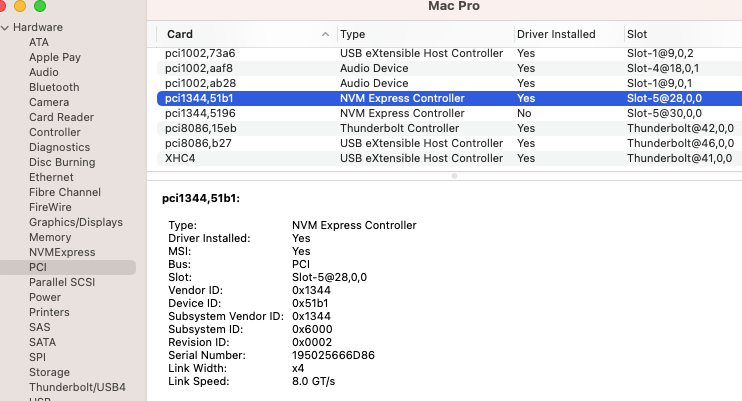
Task: Click the yellow minimize window button
Action: click(20, 6)
